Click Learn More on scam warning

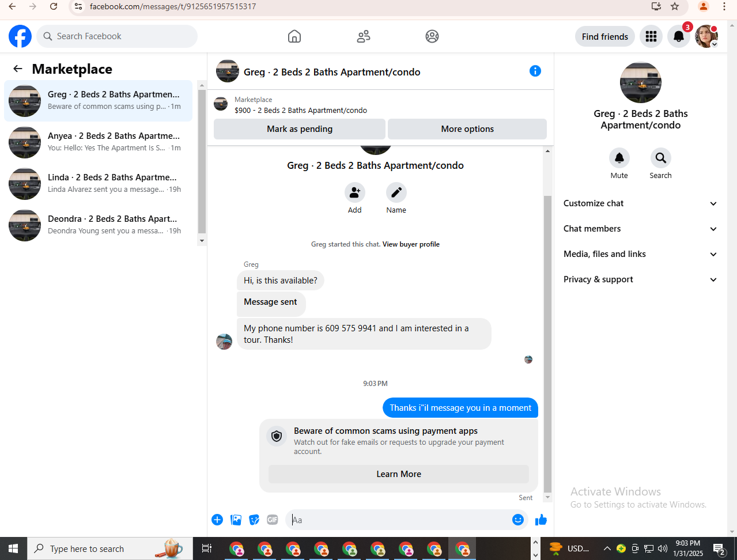[x=399, y=474]
